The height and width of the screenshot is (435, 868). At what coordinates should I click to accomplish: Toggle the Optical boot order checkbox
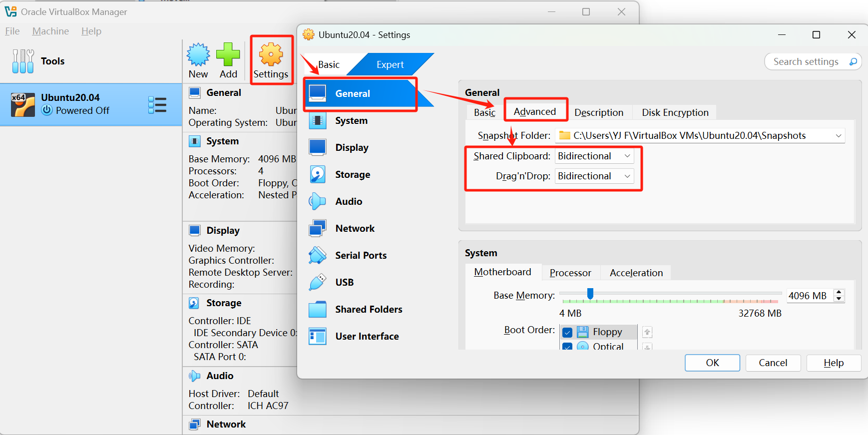click(567, 346)
